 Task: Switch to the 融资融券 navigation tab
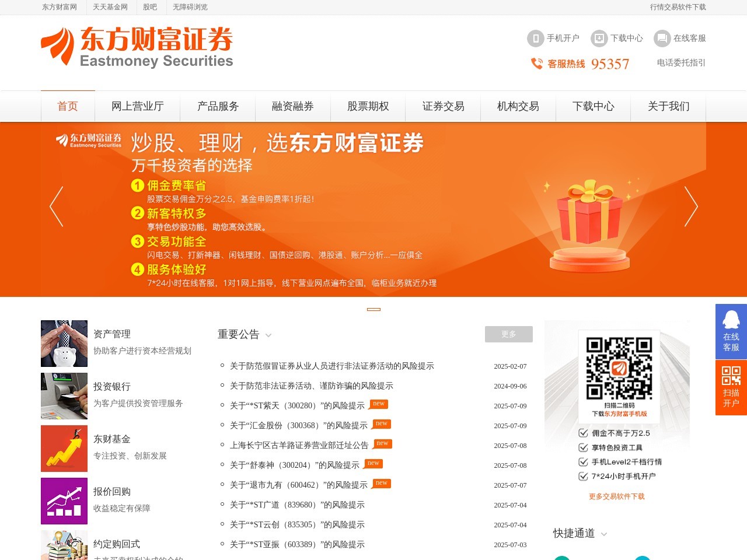pyautogui.click(x=292, y=107)
